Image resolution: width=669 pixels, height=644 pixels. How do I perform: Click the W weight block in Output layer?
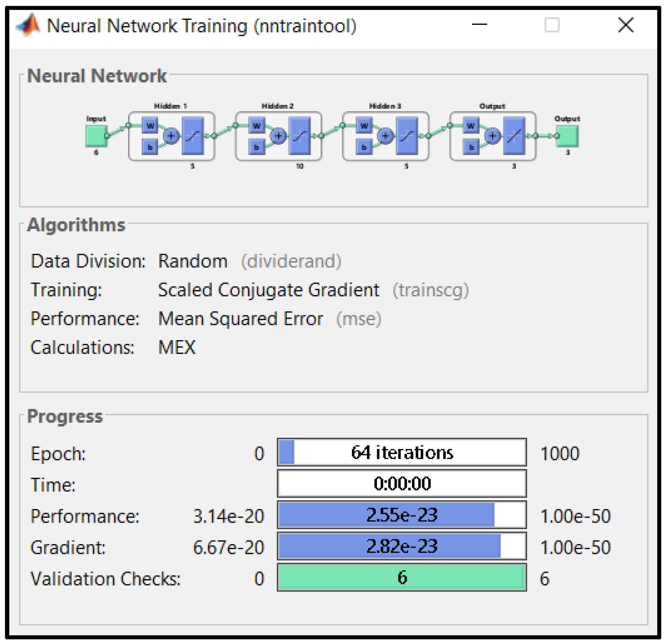[x=471, y=126]
